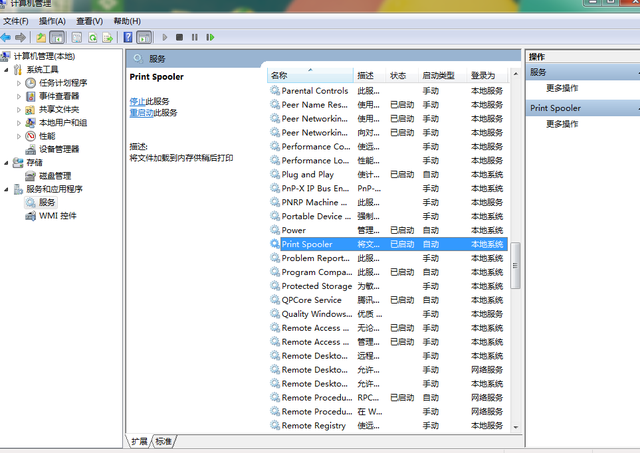The height and width of the screenshot is (453, 640).
Task: Click 更多操作 under Print Spooler actions
Action: (x=562, y=124)
